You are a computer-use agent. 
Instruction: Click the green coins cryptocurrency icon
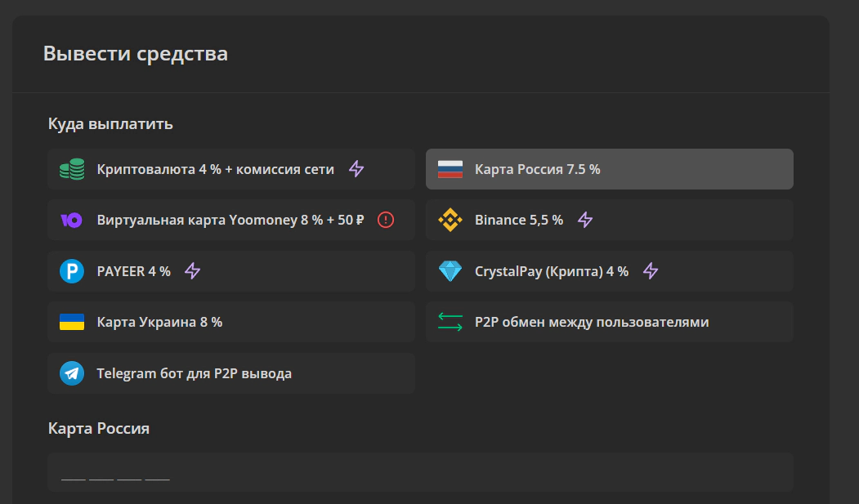72,169
